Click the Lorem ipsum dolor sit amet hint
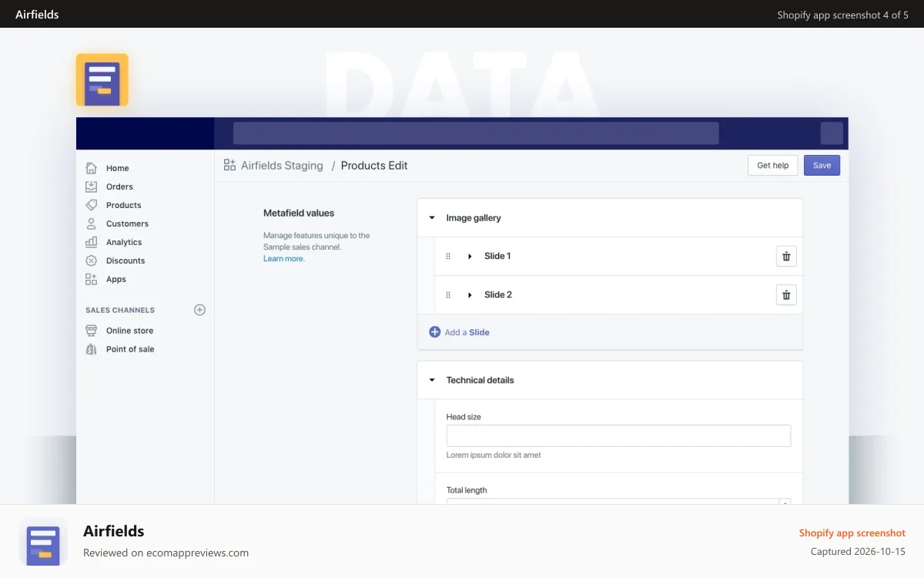Image resolution: width=924 pixels, height=578 pixels. (494, 455)
